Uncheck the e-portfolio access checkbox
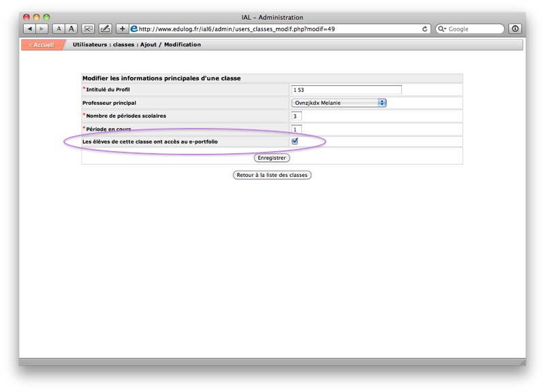The width and height of the screenshot is (545, 392). point(295,142)
